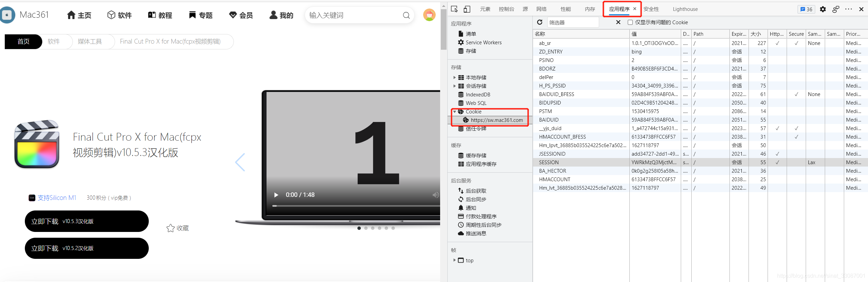Click the Final Cut Pro app icon
868x282 pixels.
point(37,144)
